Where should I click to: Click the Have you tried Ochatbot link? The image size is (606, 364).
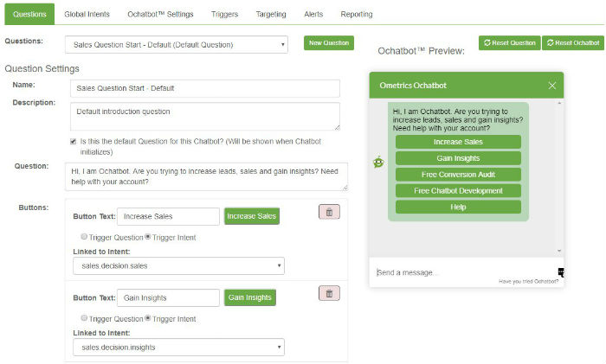tap(528, 281)
